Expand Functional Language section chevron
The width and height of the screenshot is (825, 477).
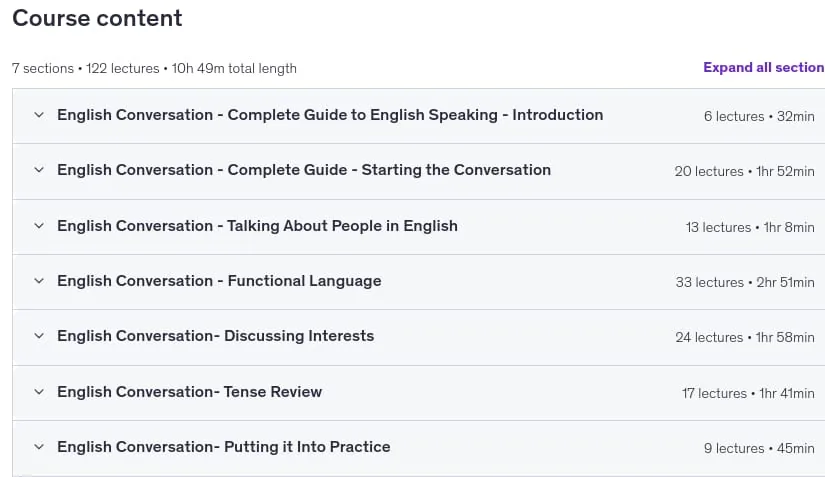pyautogui.click(x=39, y=281)
